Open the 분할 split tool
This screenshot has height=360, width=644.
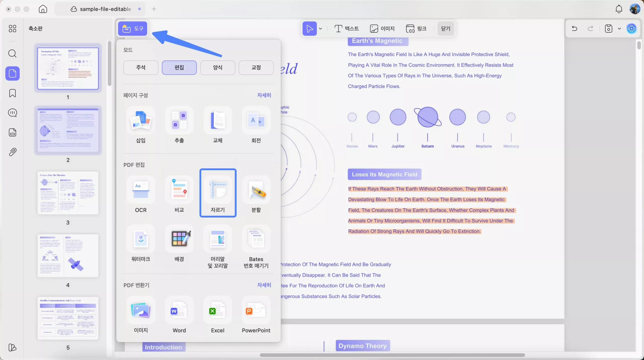256,194
